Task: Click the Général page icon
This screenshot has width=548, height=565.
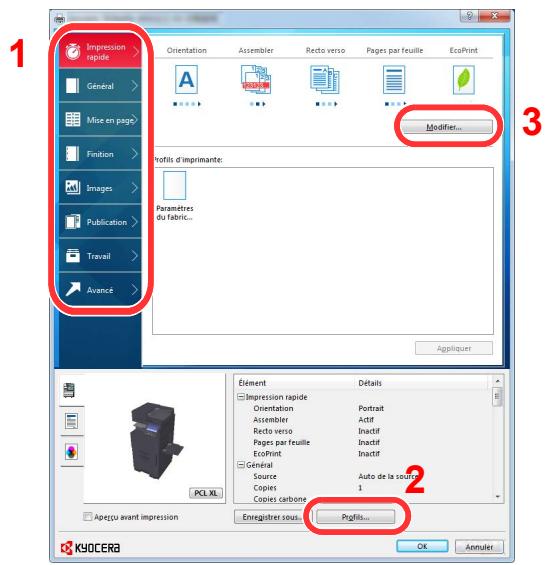Action: (72, 86)
